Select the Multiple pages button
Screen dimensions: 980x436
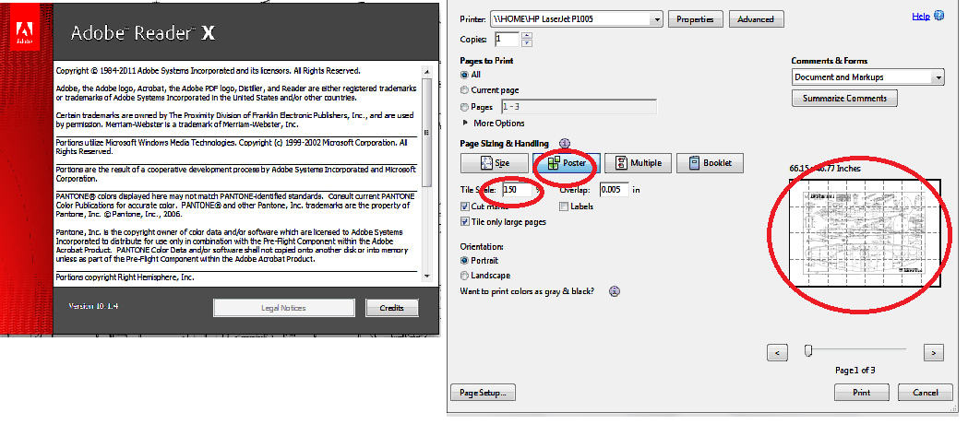click(x=639, y=163)
